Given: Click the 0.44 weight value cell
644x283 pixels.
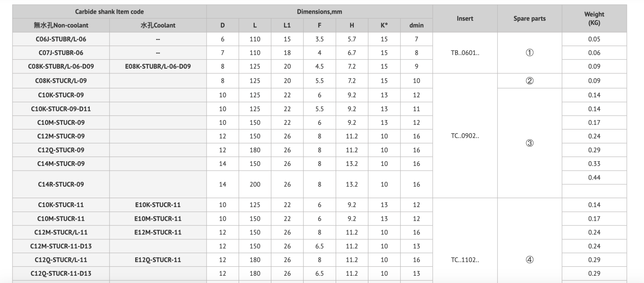Looking at the screenshot, I should tap(594, 178).
